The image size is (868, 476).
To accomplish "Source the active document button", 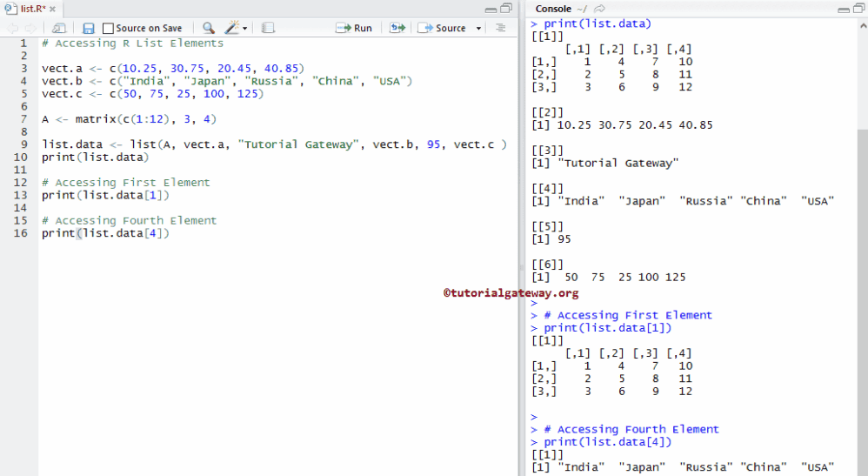I will [442, 28].
